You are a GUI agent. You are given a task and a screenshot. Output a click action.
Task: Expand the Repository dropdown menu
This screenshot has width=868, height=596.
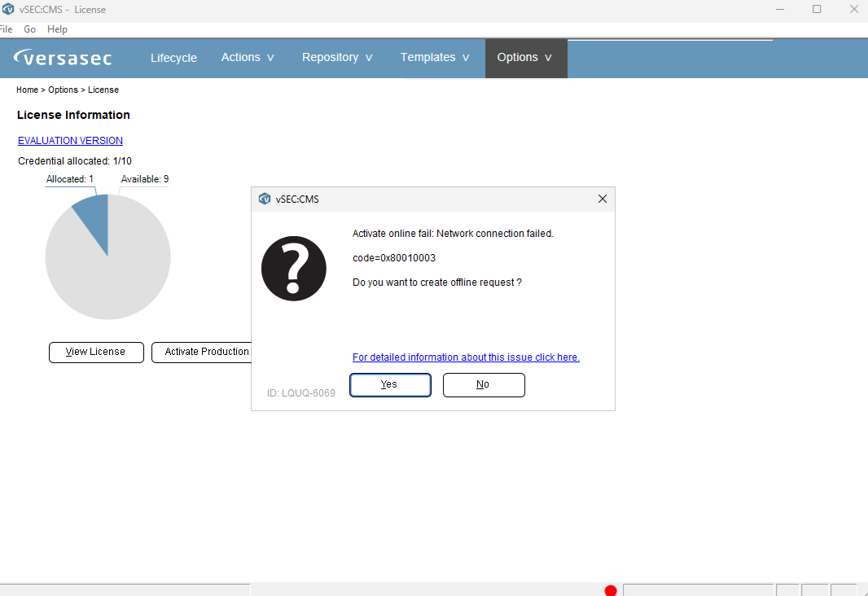pos(337,58)
